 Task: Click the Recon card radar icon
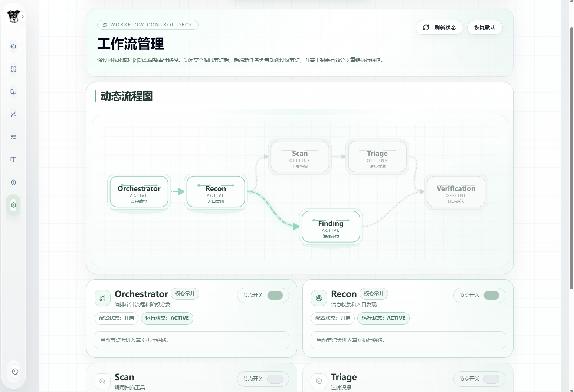(x=319, y=298)
